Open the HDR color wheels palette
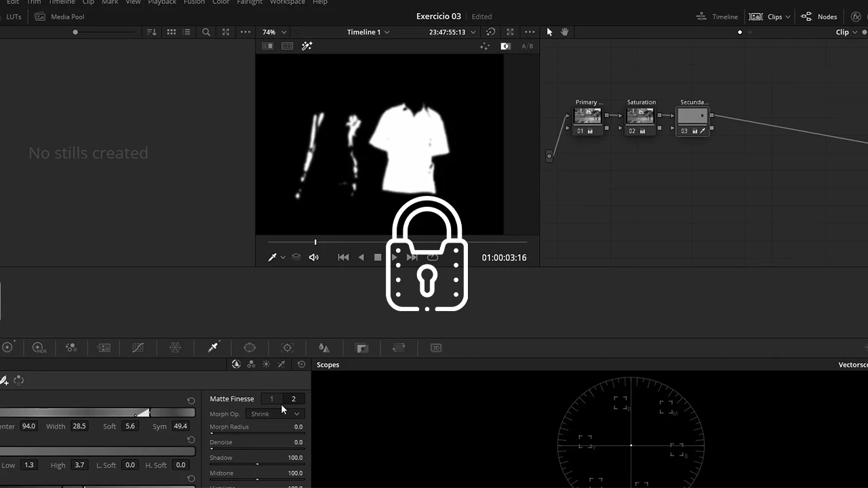The width and height of the screenshot is (868, 488). tap(39, 348)
